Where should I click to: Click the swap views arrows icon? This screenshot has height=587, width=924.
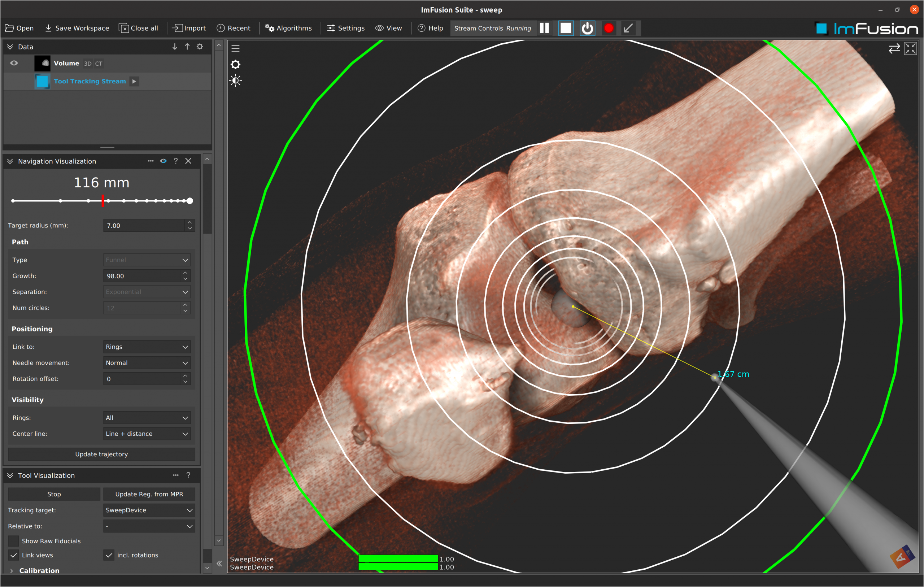point(894,48)
